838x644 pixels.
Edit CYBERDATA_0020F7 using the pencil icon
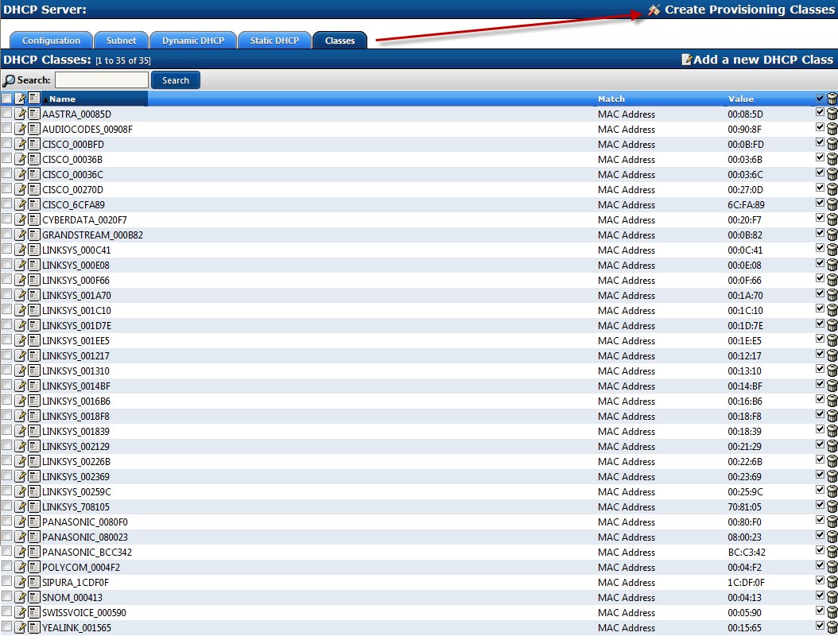coord(21,219)
